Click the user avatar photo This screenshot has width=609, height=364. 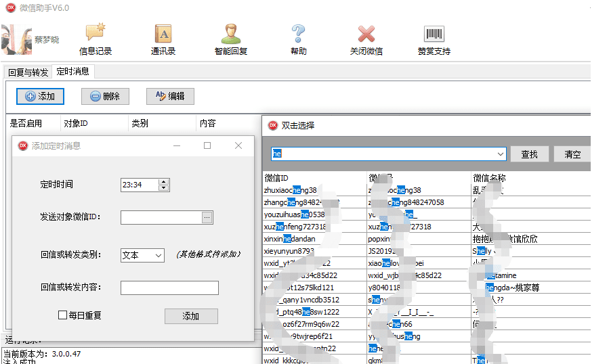click(x=16, y=40)
